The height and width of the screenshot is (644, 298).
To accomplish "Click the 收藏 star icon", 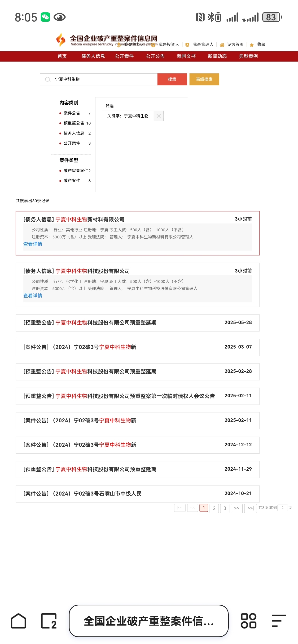I will tap(252, 45).
